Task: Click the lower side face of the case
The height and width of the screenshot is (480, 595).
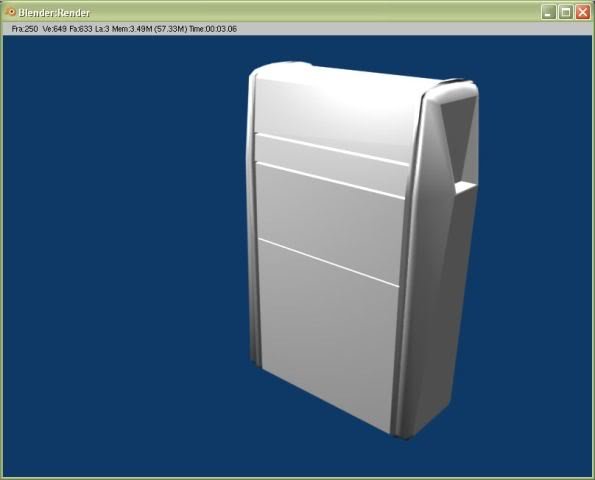Action: pyautogui.click(x=436, y=311)
